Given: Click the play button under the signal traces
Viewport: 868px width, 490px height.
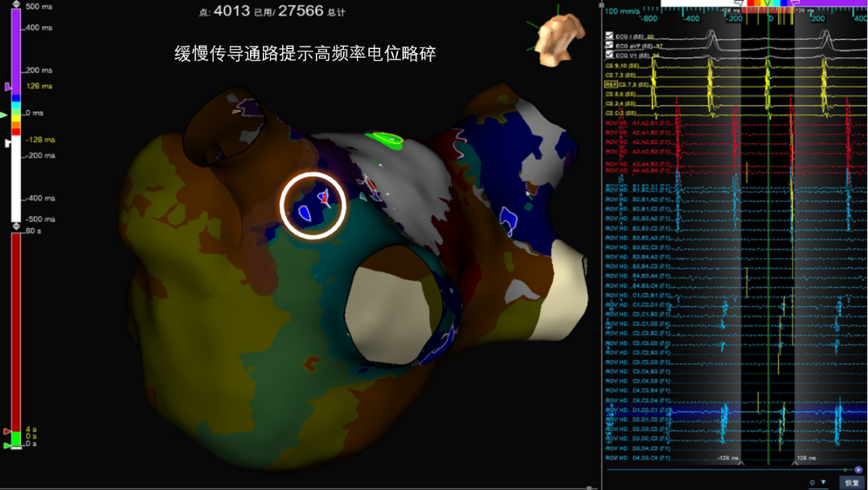Looking at the screenshot, I should pyautogui.click(x=858, y=470).
